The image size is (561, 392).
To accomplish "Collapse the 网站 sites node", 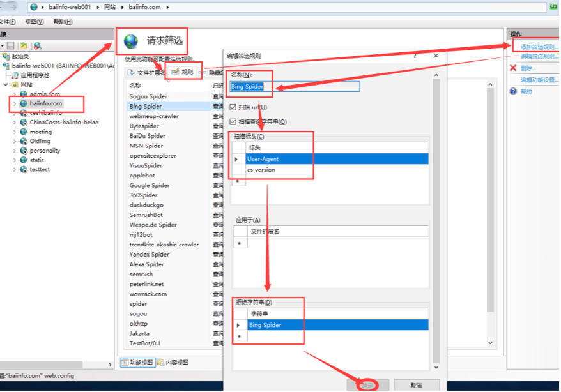I will [x=6, y=85].
